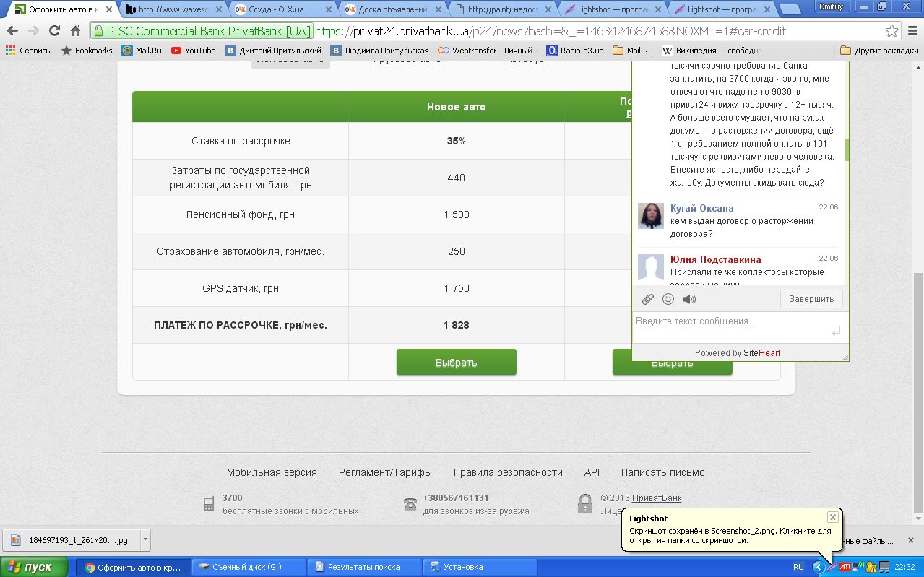Click Завершить to end the chat
The width and height of the screenshot is (924, 577).
click(x=811, y=299)
